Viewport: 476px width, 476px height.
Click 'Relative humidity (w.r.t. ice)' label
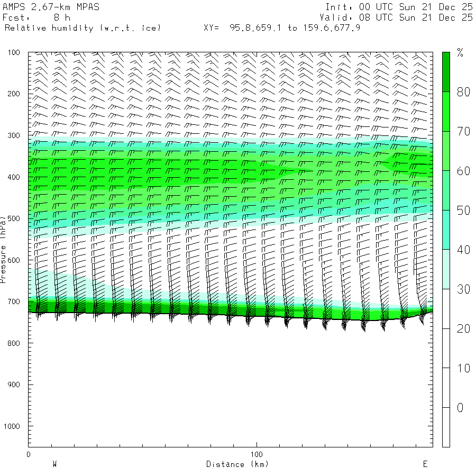pos(83,28)
